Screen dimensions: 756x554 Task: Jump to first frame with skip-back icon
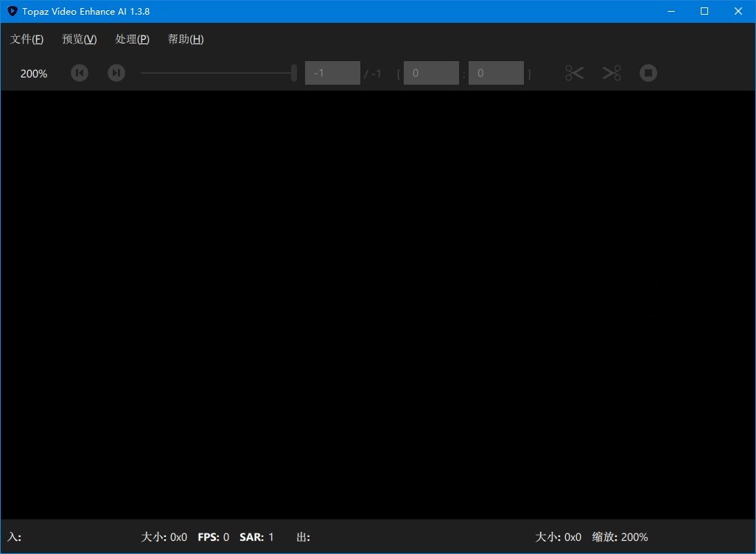tap(79, 73)
